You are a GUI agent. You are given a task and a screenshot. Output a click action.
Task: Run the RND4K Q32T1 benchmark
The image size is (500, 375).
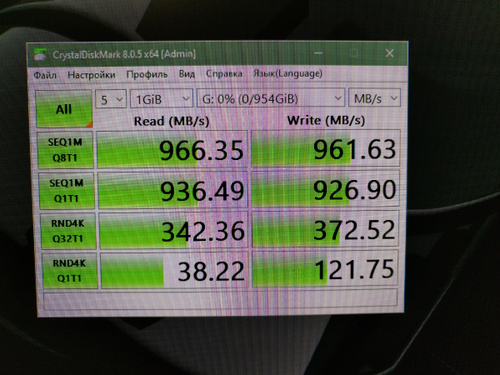point(68,231)
